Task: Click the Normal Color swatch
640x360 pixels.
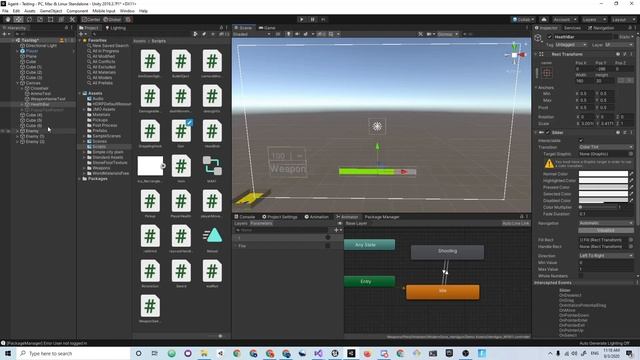Action: [x=603, y=174]
